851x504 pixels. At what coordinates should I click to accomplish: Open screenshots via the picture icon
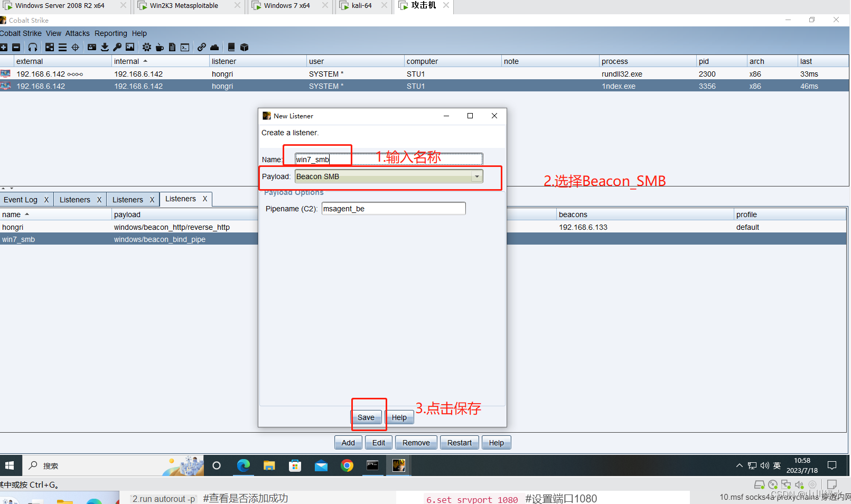(130, 48)
